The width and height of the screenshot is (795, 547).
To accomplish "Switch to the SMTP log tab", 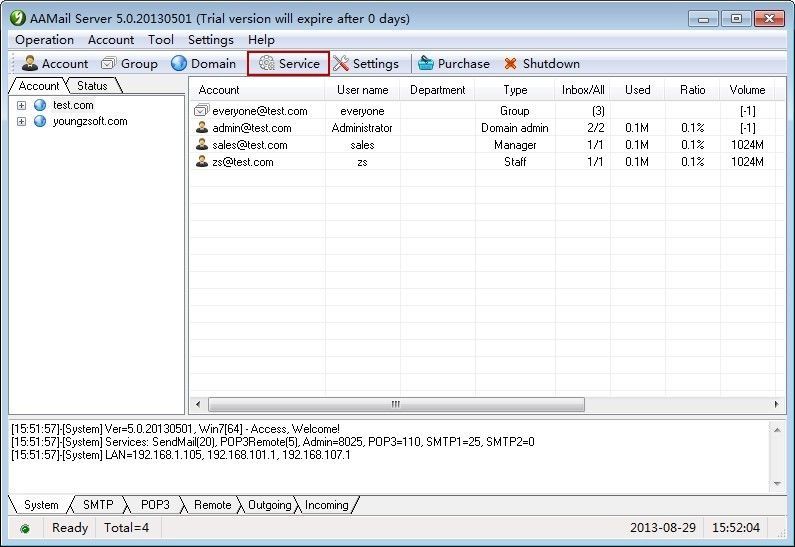I will 98,505.
